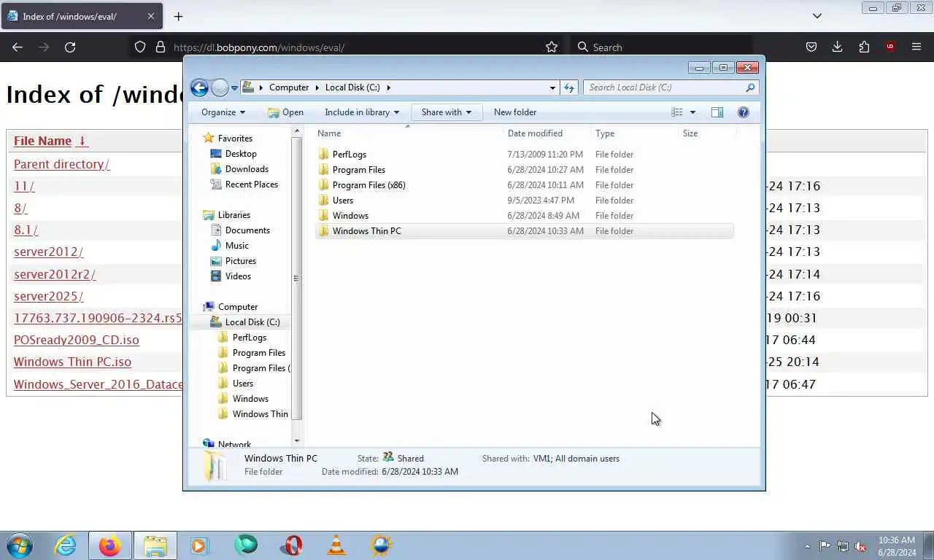Close the Index of /windows/eval/ tab
This screenshot has width=934, height=560.
[x=151, y=16]
